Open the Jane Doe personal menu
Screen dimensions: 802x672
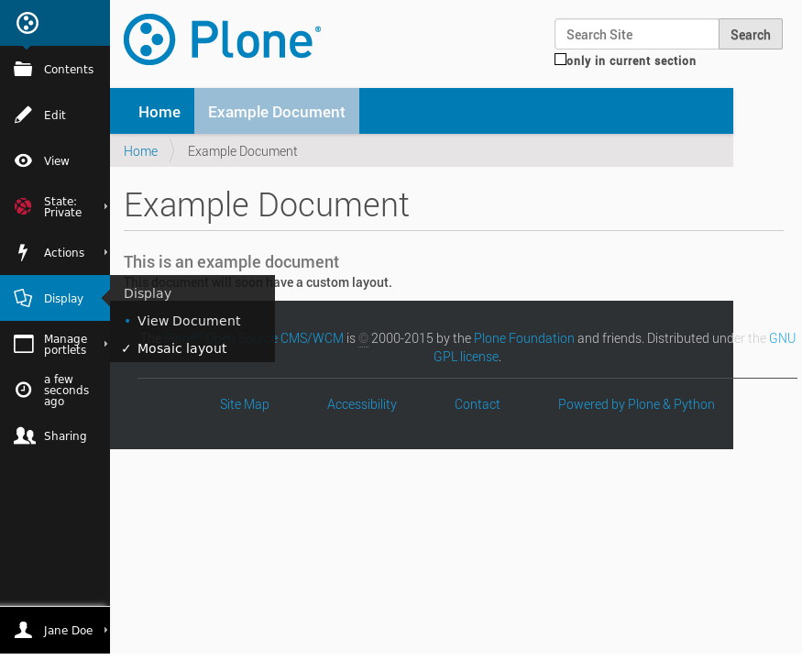point(69,630)
